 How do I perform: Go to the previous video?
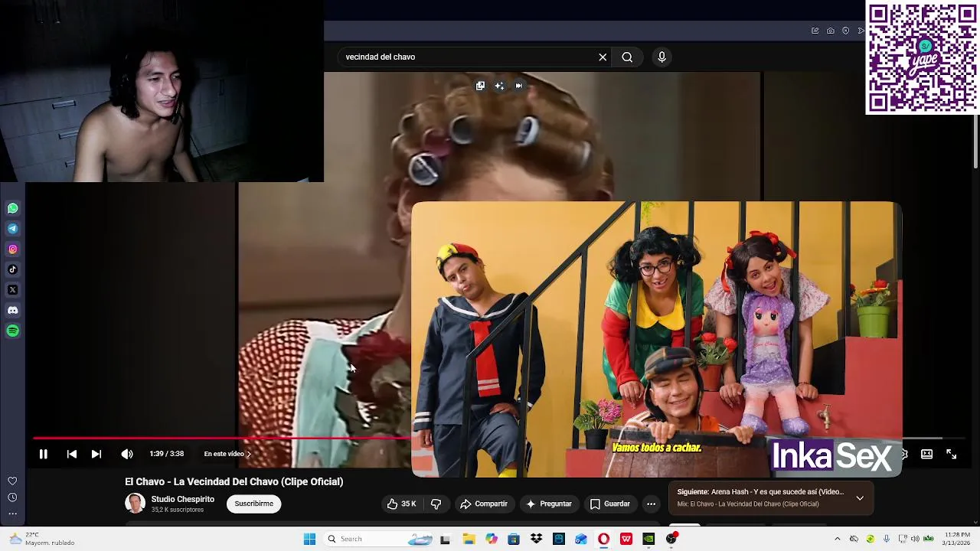[72, 454]
